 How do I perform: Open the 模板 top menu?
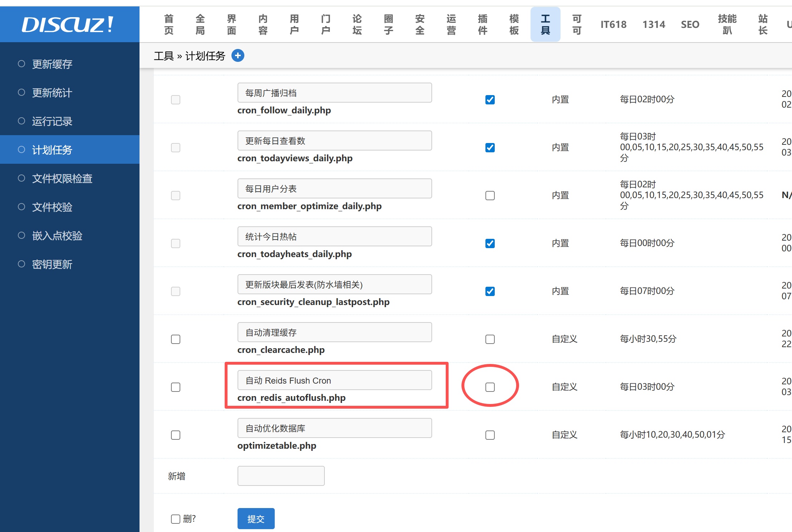514,24
